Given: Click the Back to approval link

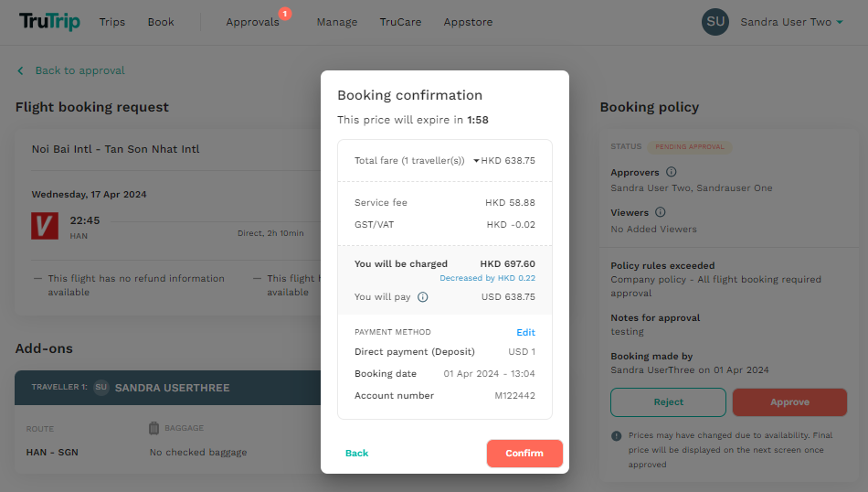Looking at the screenshot, I should click(80, 71).
